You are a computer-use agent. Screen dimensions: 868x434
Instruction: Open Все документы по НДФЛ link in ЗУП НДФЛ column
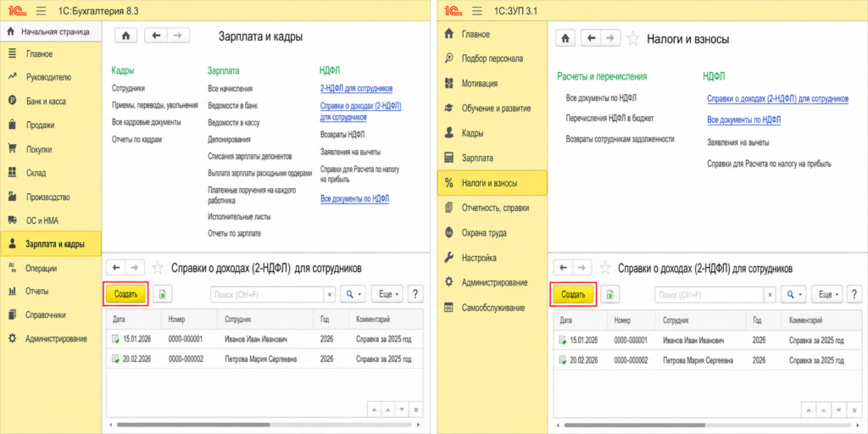pyautogui.click(x=743, y=120)
